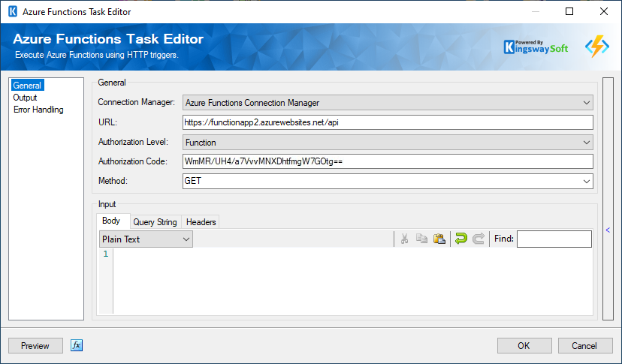Close the Azure Functions Task Editor window
The height and width of the screenshot is (364, 622).
pyautogui.click(x=604, y=11)
